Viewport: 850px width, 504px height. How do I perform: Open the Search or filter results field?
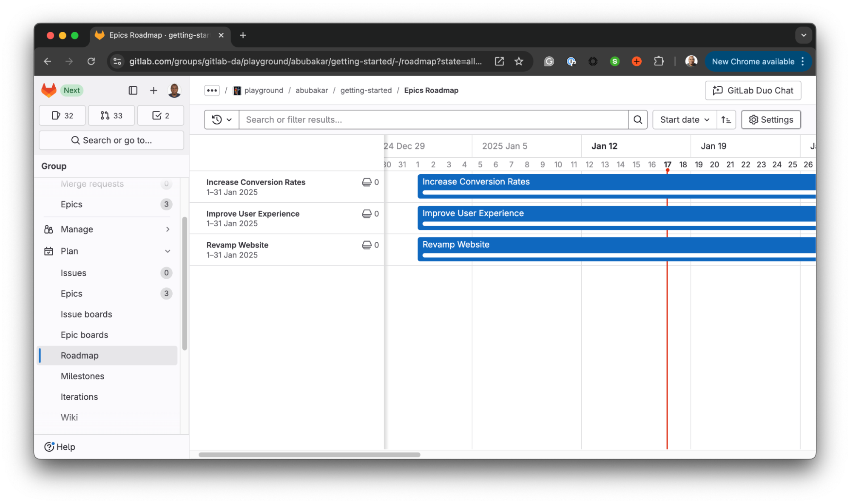(434, 119)
